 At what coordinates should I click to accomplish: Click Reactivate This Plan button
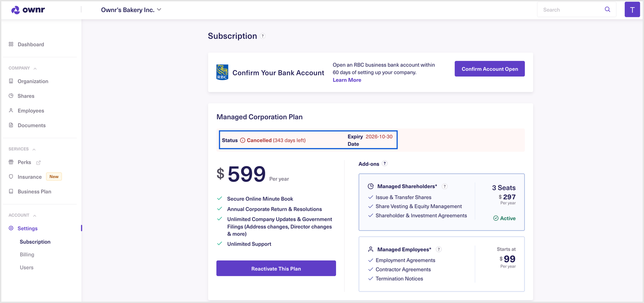(x=276, y=268)
